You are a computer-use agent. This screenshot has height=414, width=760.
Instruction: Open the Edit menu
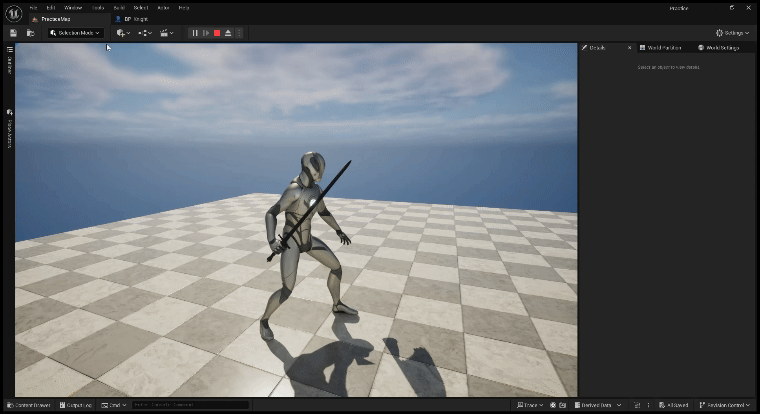[50, 8]
